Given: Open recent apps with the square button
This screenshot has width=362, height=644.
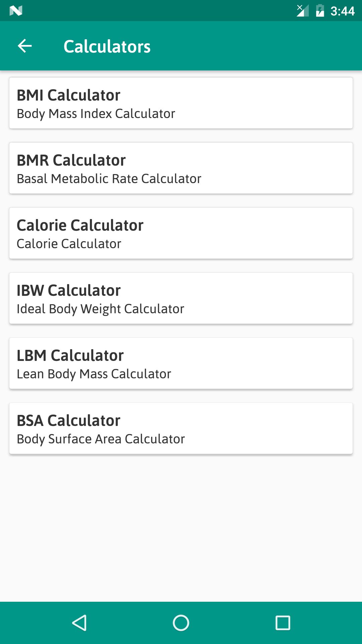Looking at the screenshot, I should [x=283, y=623].
